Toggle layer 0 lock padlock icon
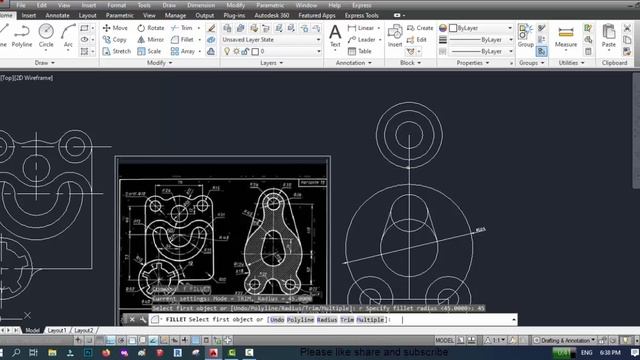 pos(245,51)
